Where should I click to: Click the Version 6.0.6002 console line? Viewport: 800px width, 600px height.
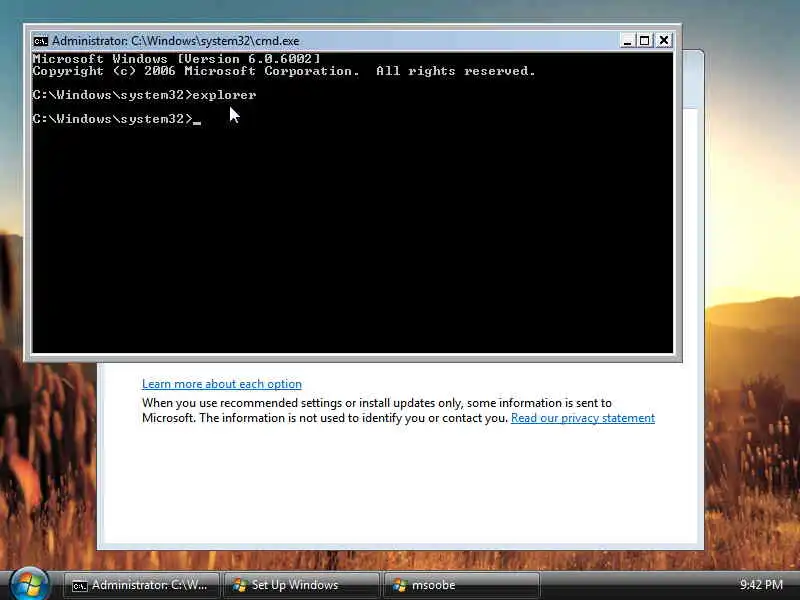point(177,59)
